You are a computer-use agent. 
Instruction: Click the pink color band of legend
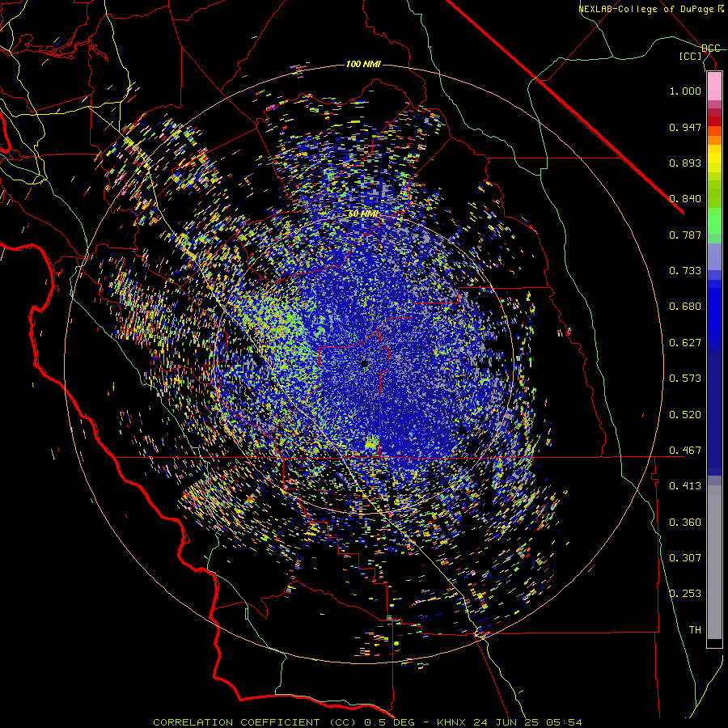point(714,87)
